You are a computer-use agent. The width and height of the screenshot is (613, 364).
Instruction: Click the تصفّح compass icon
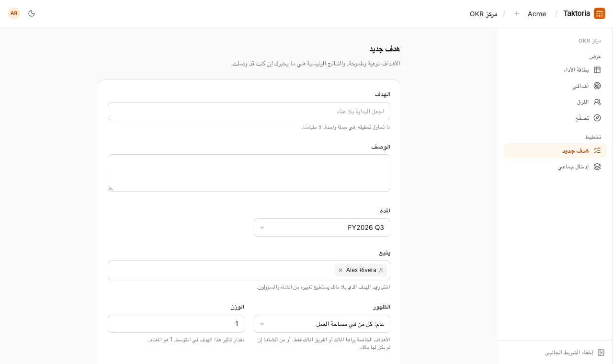597,118
